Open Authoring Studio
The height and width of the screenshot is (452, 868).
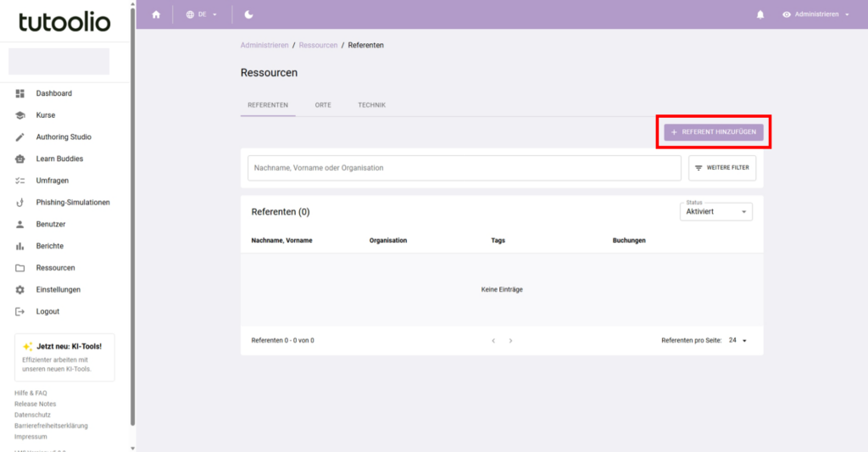pos(64,137)
